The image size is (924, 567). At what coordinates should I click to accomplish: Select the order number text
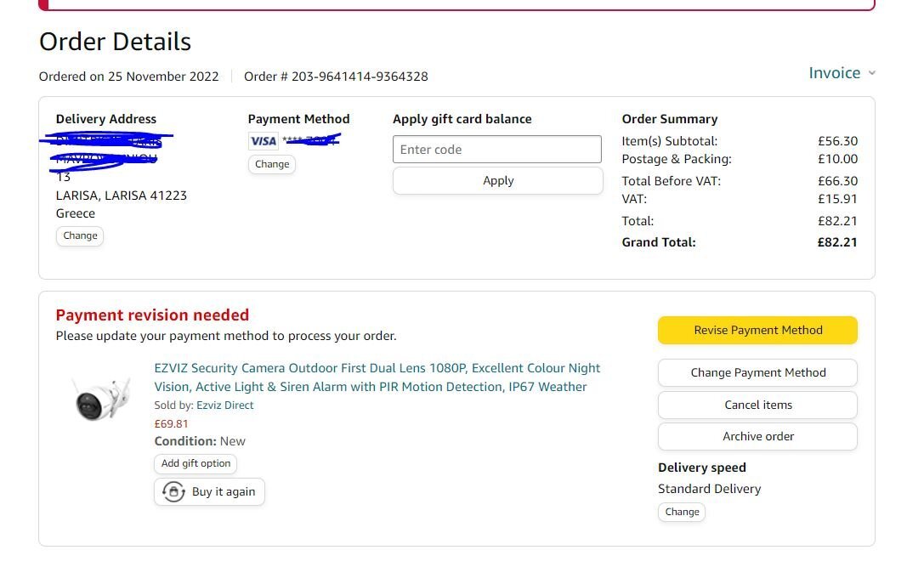click(336, 77)
